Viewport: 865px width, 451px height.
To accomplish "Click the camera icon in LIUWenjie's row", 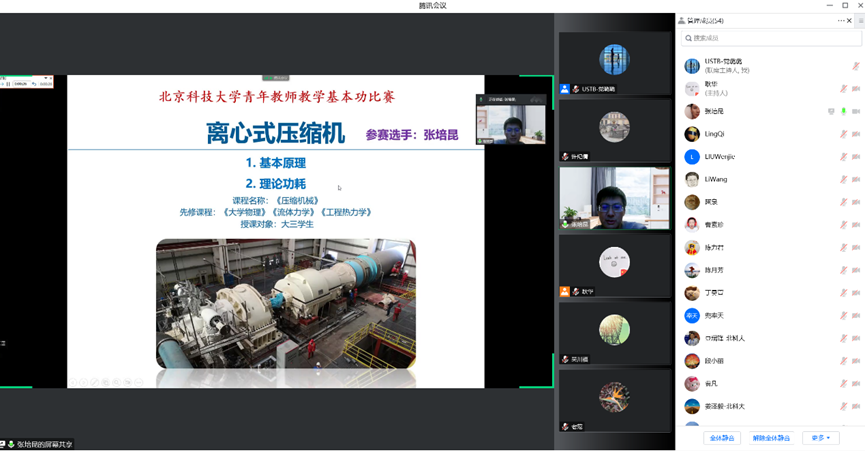I will [x=856, y=157].
